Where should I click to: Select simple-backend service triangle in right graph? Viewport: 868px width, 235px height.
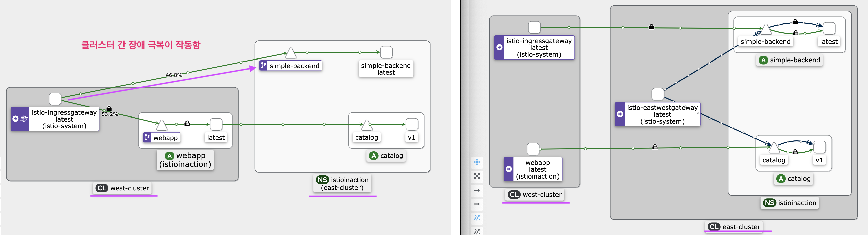click(766, 29)
